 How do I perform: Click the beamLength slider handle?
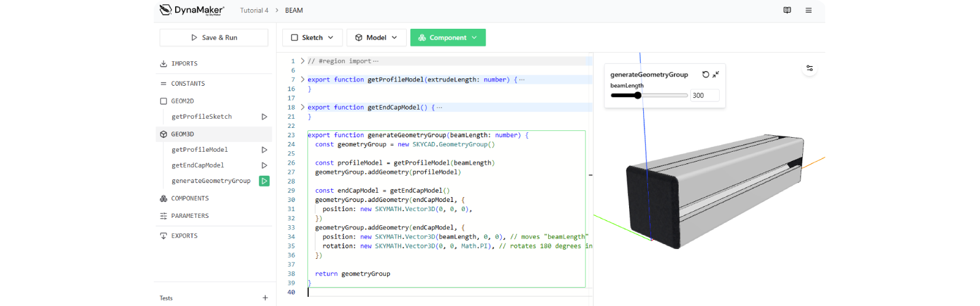point(638,95)
